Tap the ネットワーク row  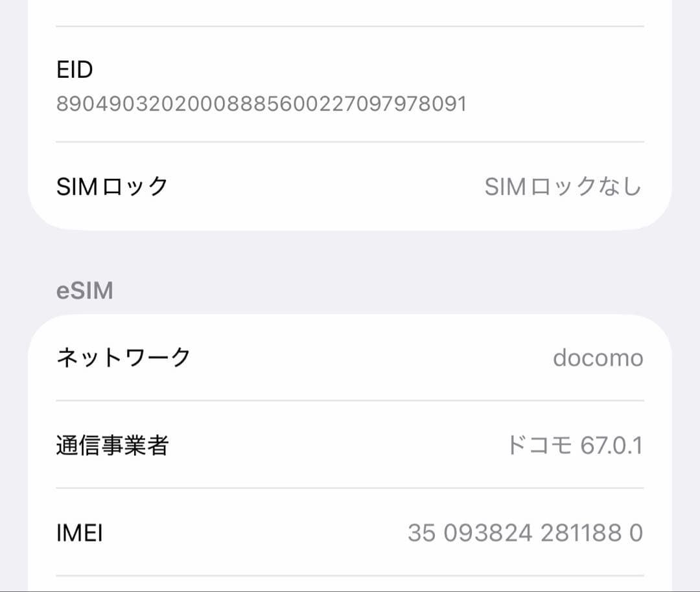[x=350, y=357]
